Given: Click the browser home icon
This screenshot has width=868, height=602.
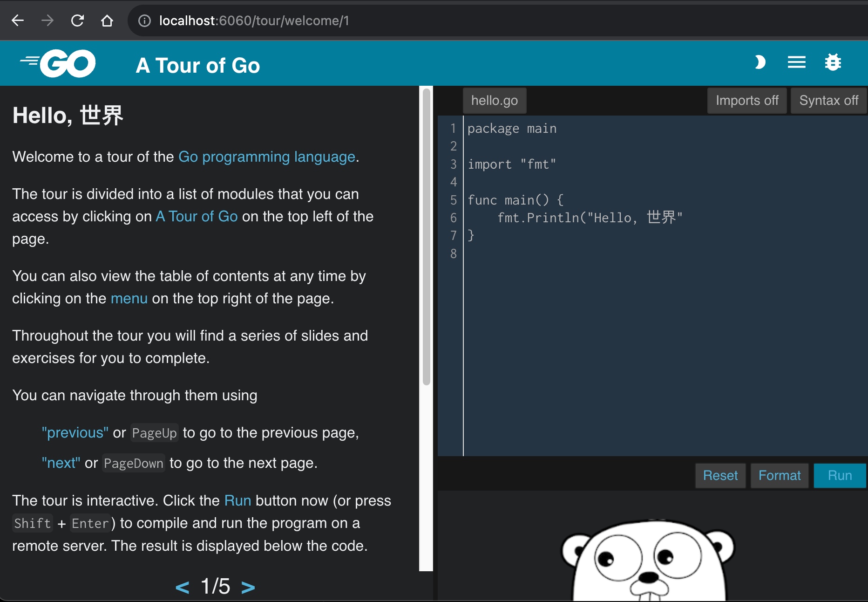Looking at the screenshot, I should (x=107, y=20).
